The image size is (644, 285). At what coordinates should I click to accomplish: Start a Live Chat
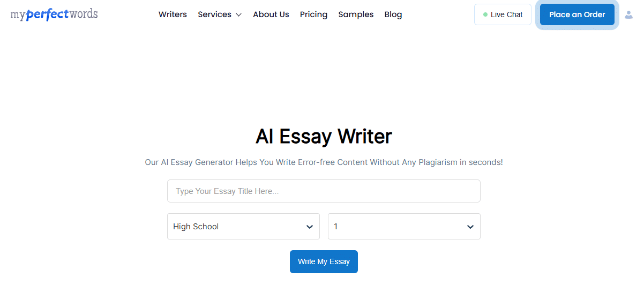(x=503, y=14)
